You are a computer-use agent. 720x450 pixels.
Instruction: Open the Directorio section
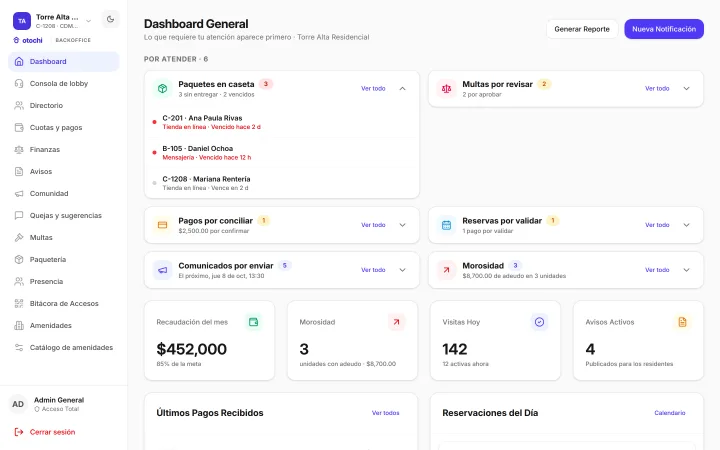coord(64,106)
